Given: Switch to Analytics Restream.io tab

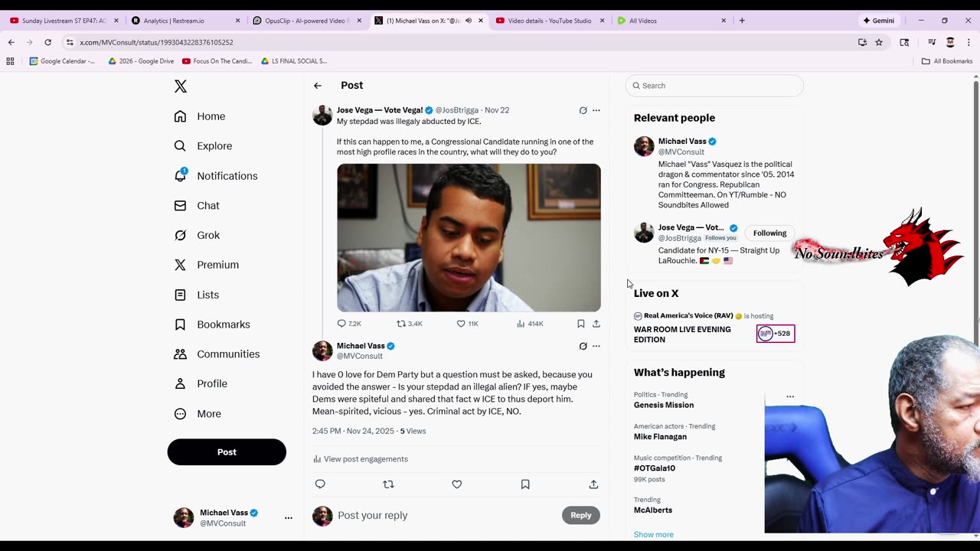Looking at the screenshot, I should point(185,21).
